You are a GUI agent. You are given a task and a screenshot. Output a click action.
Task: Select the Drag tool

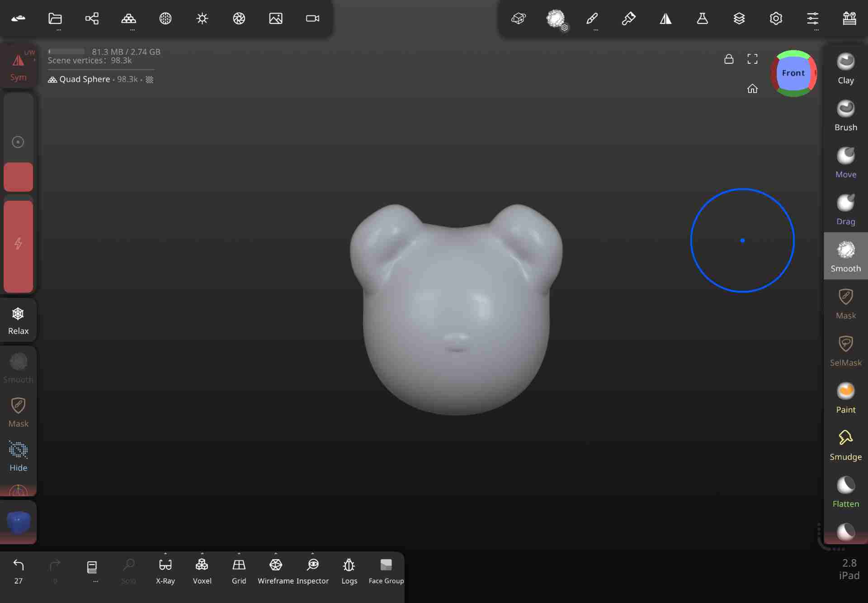click(x=846, y=210)
